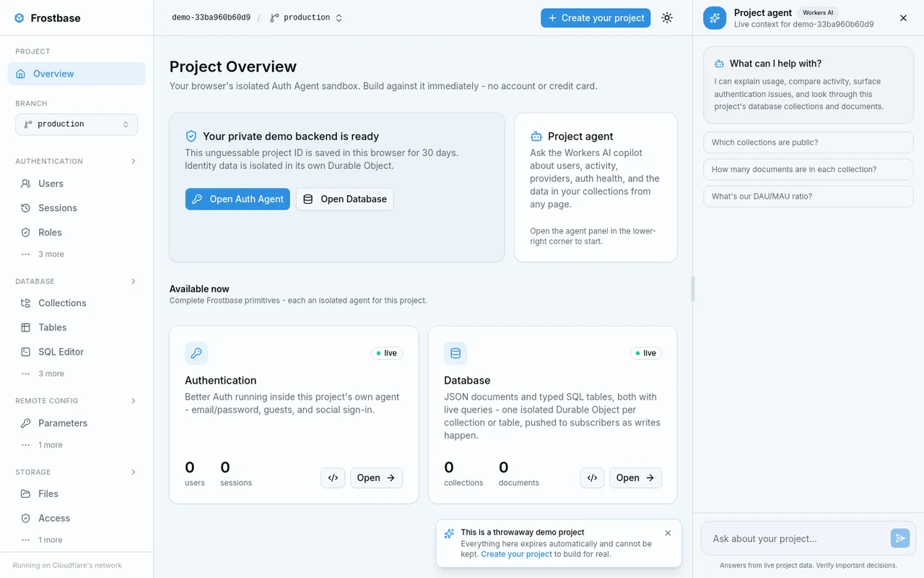Open Parameters under Remote Config

point(77,423)
